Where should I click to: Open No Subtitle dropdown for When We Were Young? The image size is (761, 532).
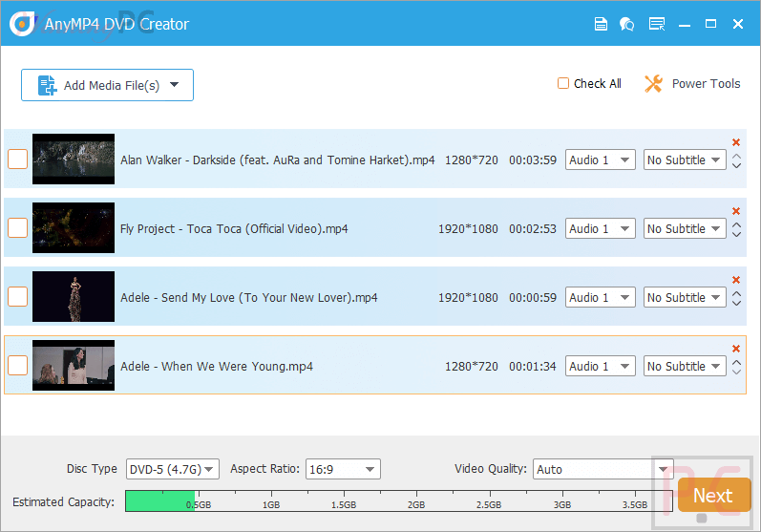[x=685, y=366]
